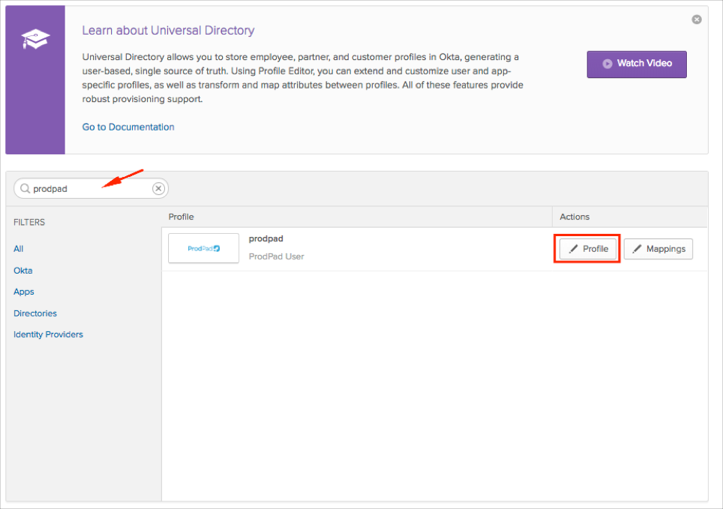723x509 pixels.
Task: Click into the prodpad search field
Action: tap(88, 188)
